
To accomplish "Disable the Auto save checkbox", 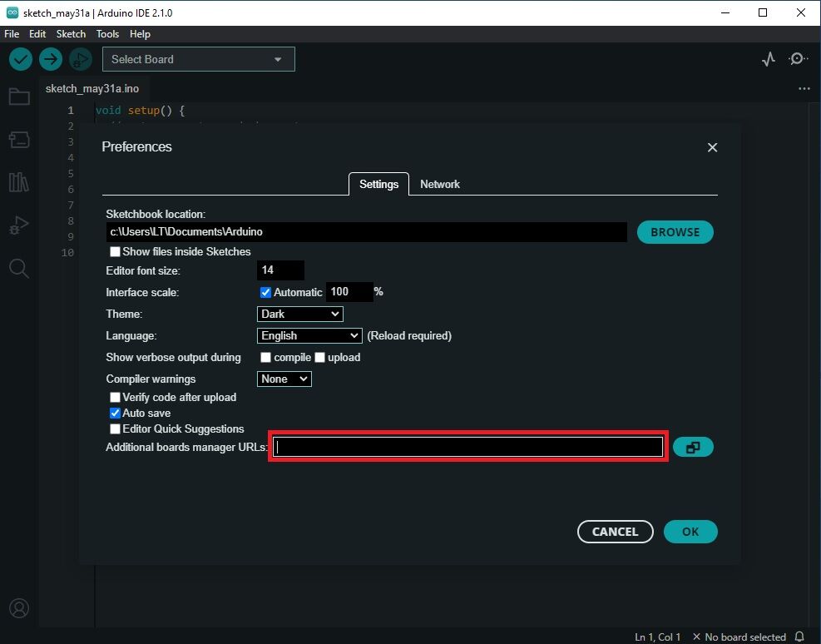I will 116,413.
